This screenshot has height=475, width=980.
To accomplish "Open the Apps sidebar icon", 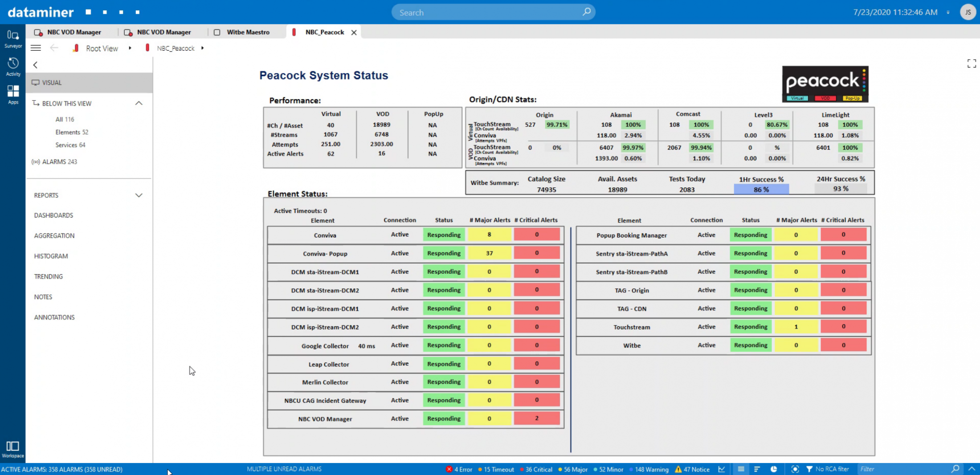I will coord(13,94).
